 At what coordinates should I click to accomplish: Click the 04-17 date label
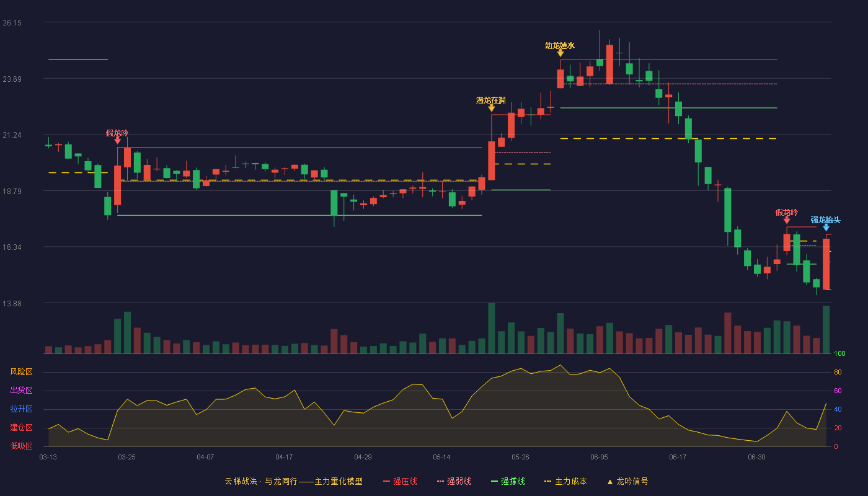tap(284, 457)
